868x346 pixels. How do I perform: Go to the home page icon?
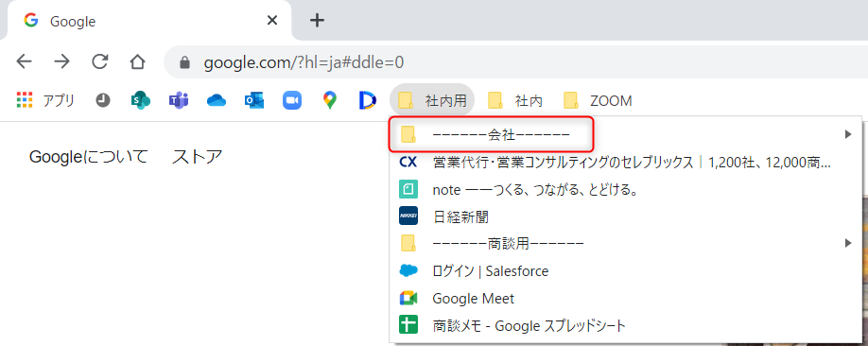click(137, 62)
